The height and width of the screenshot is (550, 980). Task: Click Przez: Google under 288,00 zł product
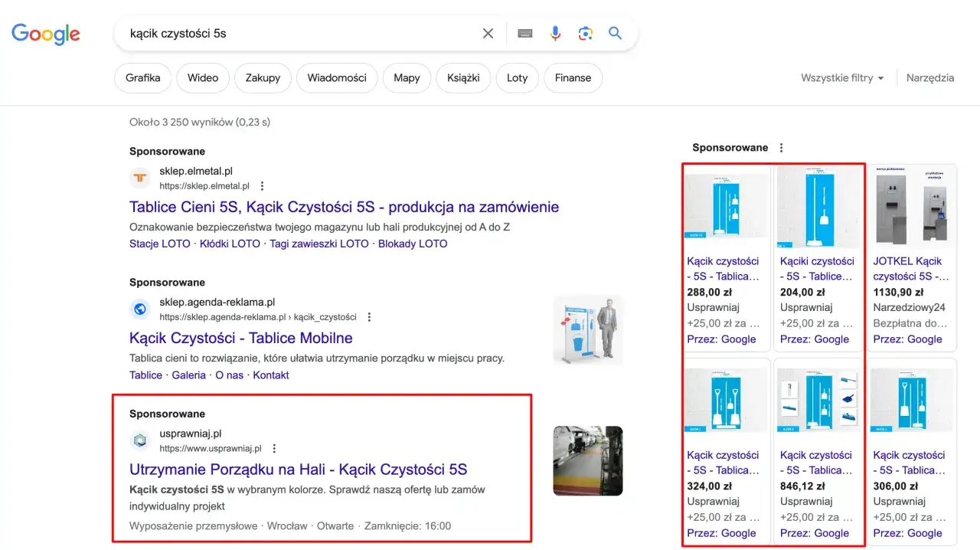721,339
